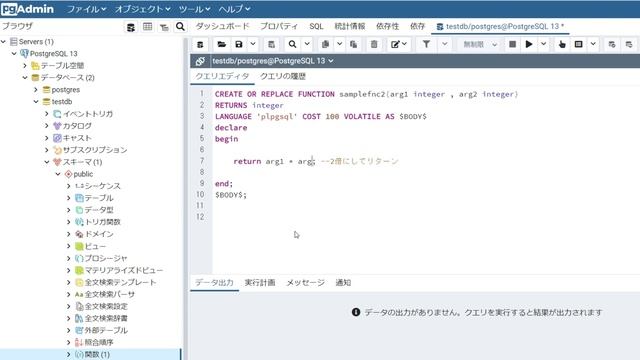The width and height of the screenshot is (640, 360).
Task: Open the explain options dropdown arrow
Action: pyautogui.click(x=593, y=44)
